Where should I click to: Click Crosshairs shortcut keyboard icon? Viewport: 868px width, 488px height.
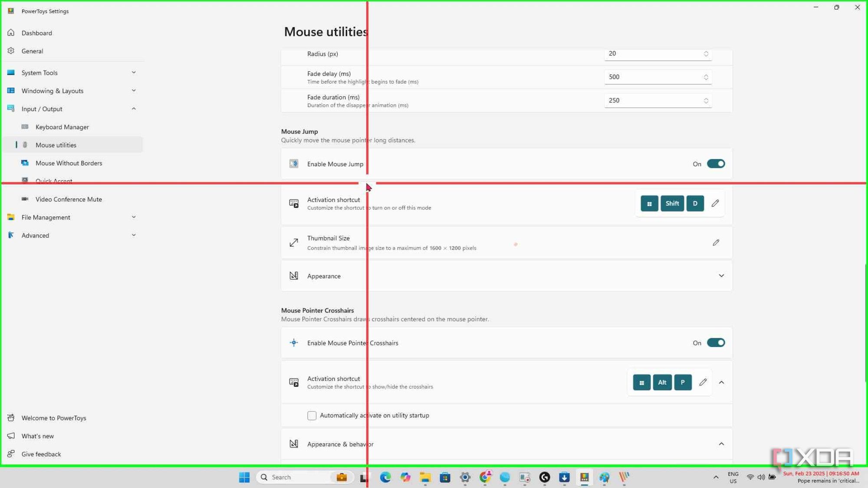click(294, 383)
